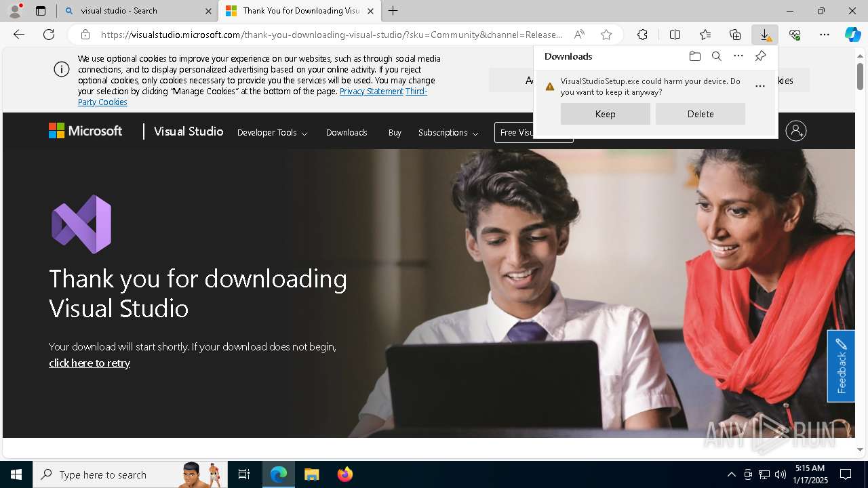The height and width of the screenshot is (488, 868).
Task: Launch Firefox from the taskbar
Action: 344,474
